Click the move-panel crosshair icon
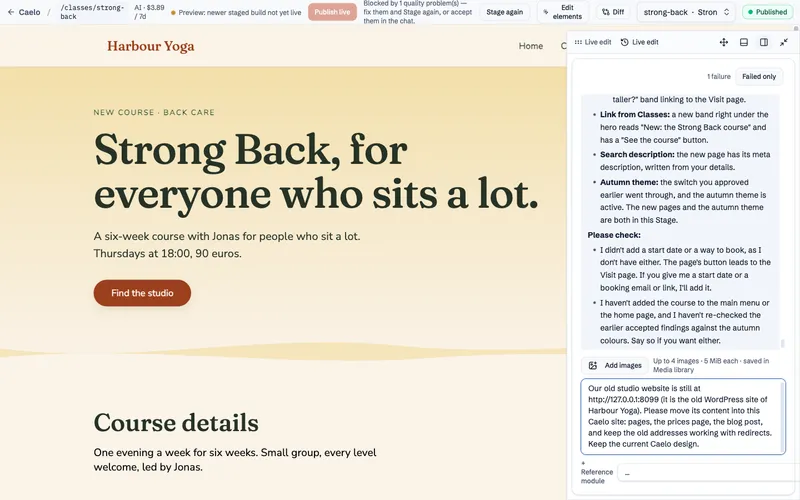 pyautogui.click(x=723, y=42)
